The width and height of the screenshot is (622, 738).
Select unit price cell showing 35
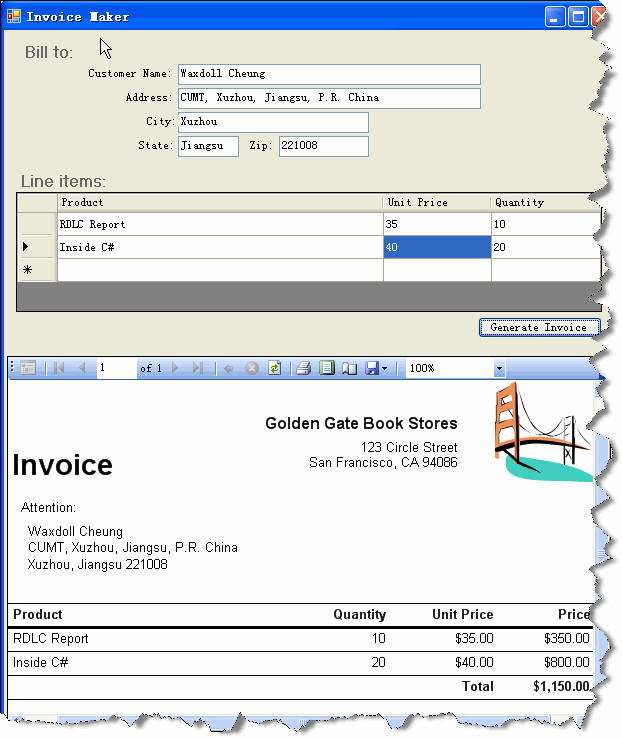click(x=437, y=225)
